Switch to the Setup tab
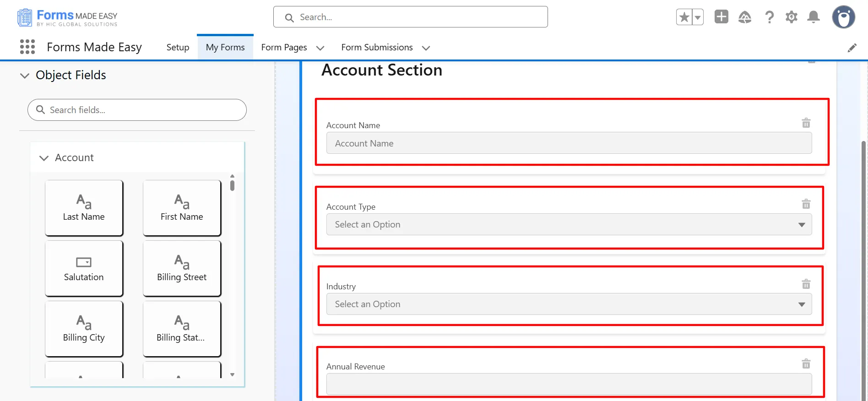 click(x=178, y=48)
